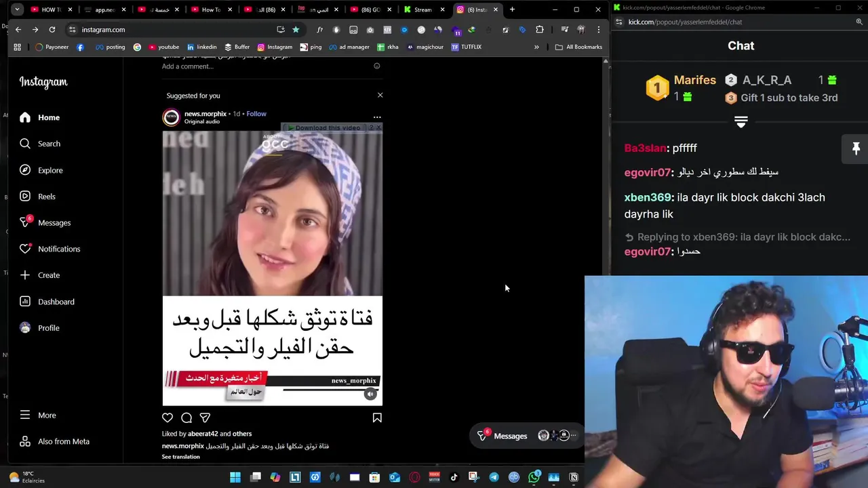The width and height of the screenshot is (868, 488).
Task: Toggle the video mute speaker icon
Action: pyautogui.click(x=370, y=394)
